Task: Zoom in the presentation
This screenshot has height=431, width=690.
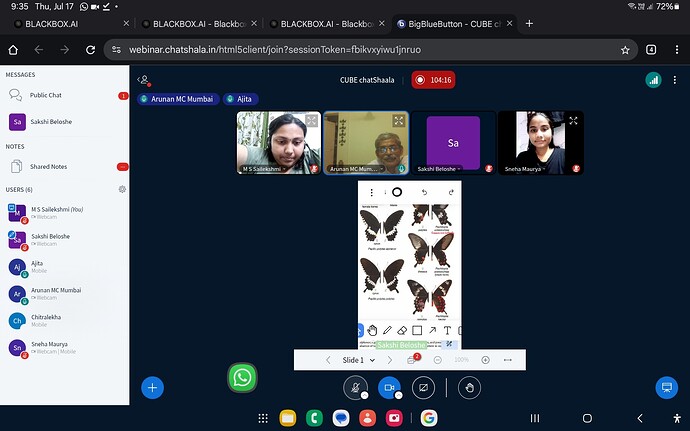Action: tap(485, 360)
